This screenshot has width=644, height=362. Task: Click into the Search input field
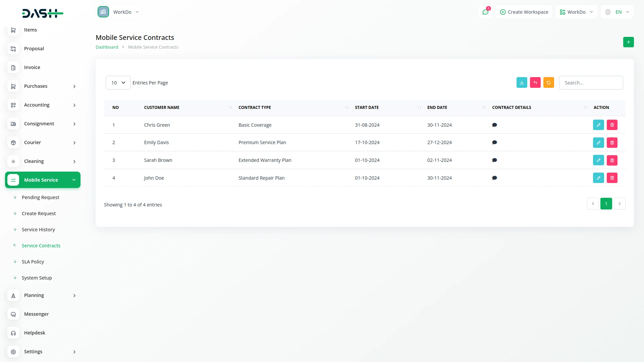pyautogui.click(x=591, y=83)
